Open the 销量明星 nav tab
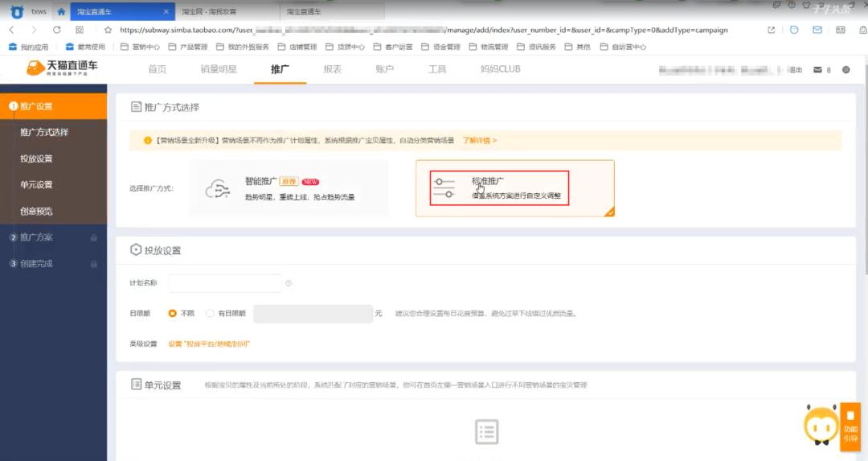The width and height of the screenshot is (868, 461). [x=219, y=69]
